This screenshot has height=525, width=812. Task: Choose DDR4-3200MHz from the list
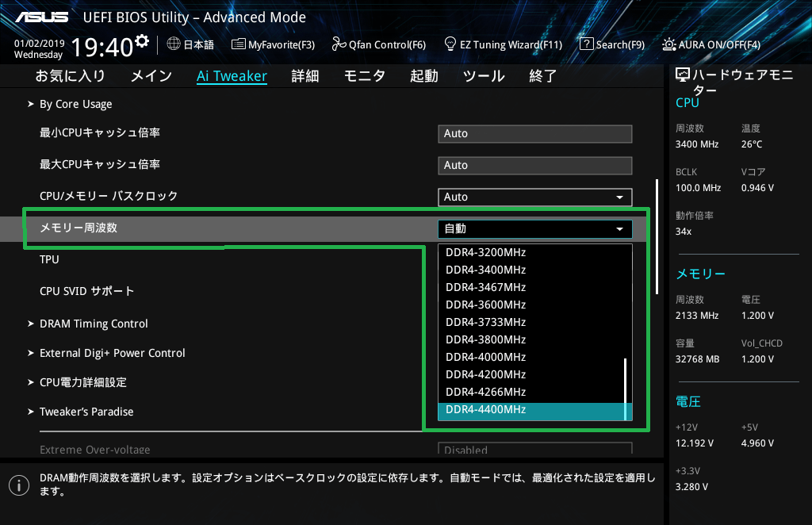point(531,253)
